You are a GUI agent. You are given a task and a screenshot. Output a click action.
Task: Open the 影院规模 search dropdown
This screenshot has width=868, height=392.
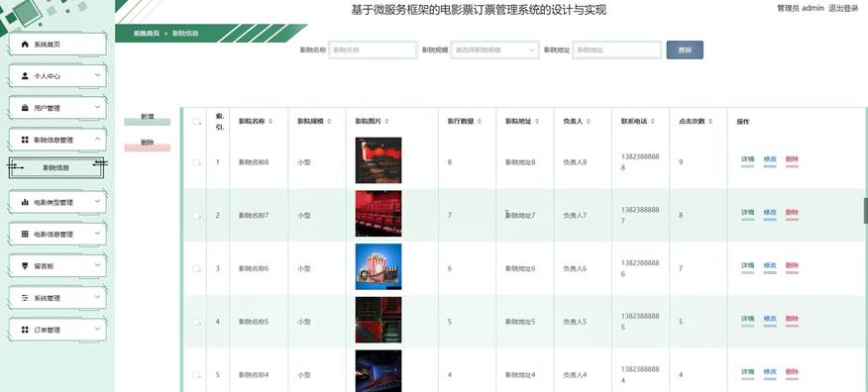pos(494,49)
